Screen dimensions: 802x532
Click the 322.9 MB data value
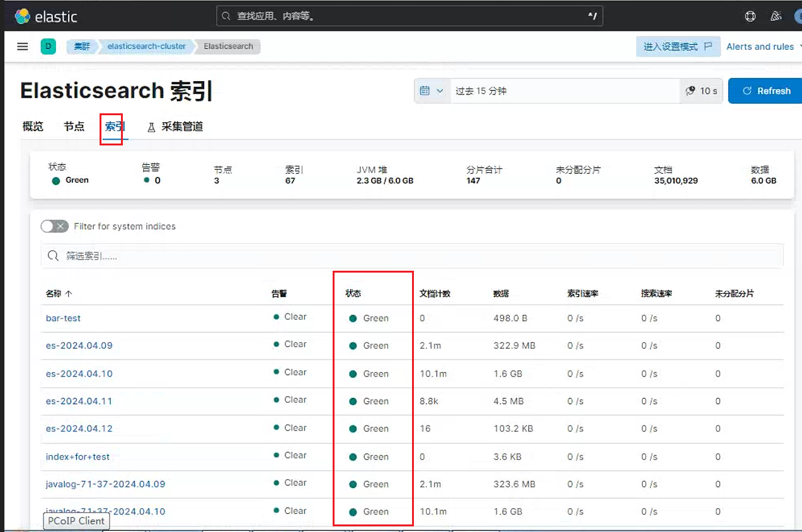pyautogui.click(x=514, y=346)
